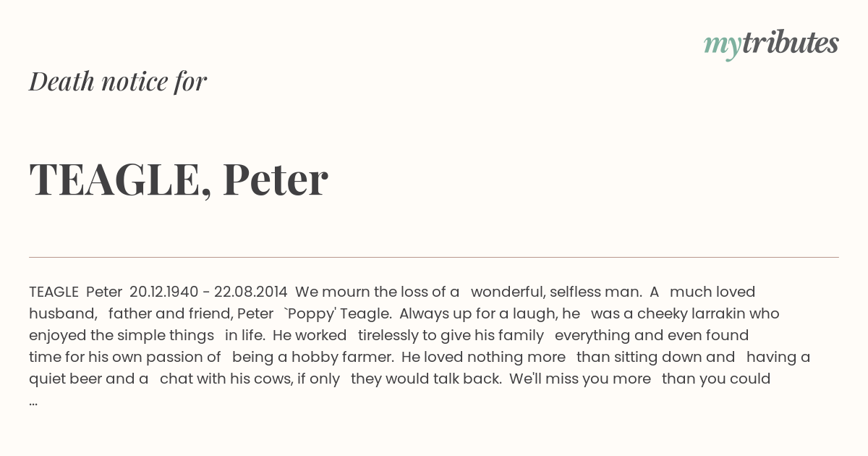Click the date range 20.12.1940 - 22.08.2014
The width and height of the screenshot is (868, 456).
pos(208,292)
